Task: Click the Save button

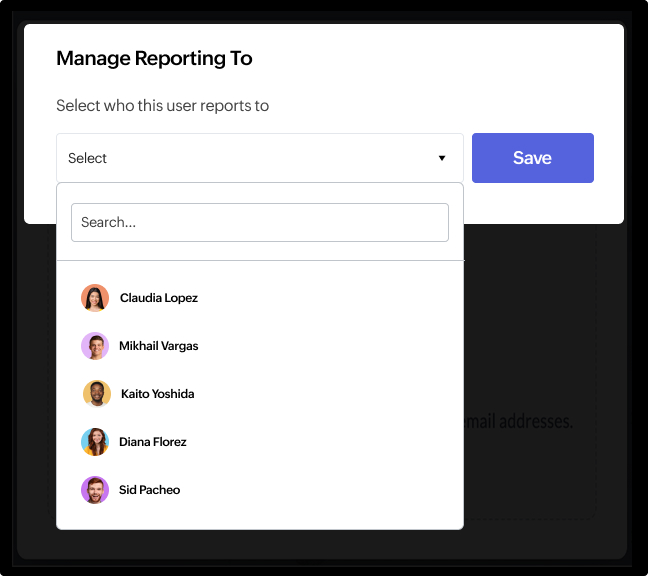Action: point(532,158)
